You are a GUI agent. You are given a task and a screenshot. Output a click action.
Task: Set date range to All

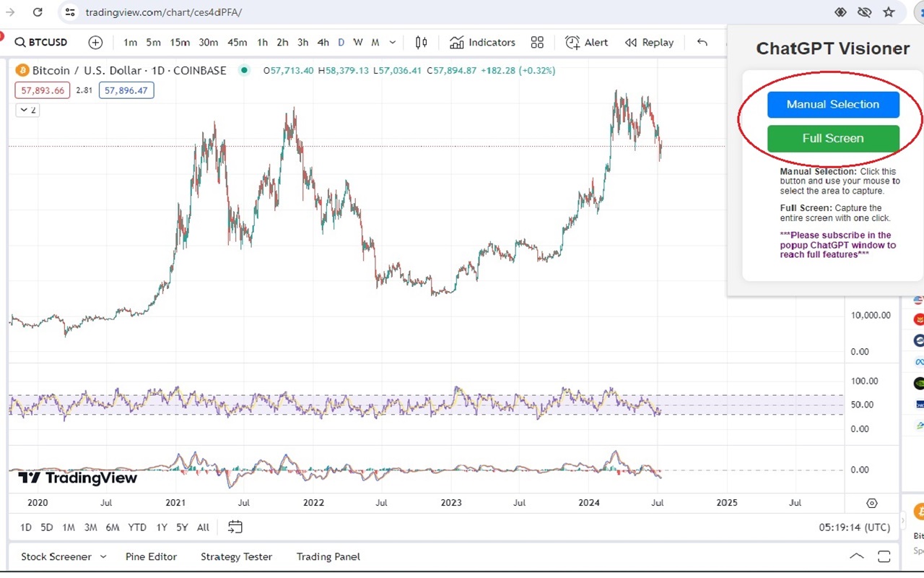(x=203, y=527)
